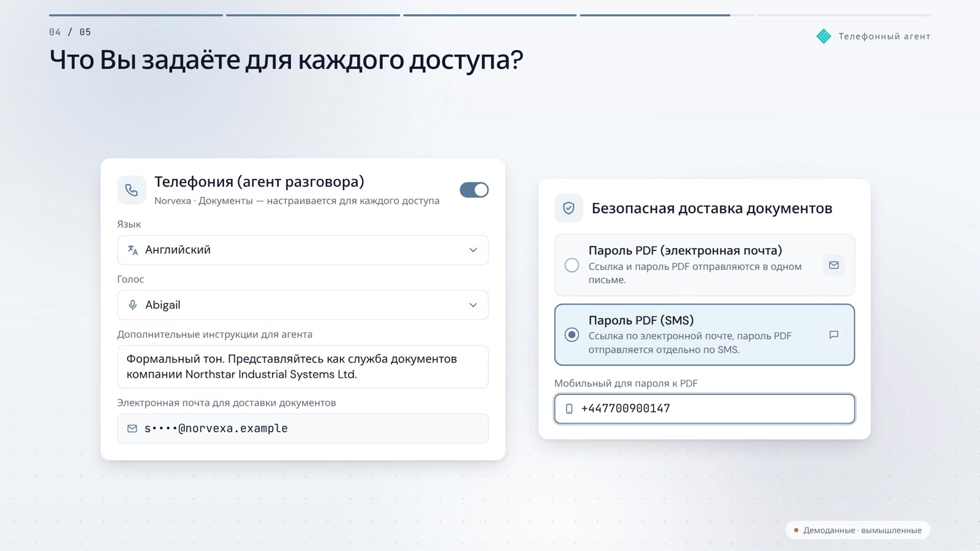Click the Дополнительные инструкции для агента label
The image size is (980, 551).
pos(215,334)
